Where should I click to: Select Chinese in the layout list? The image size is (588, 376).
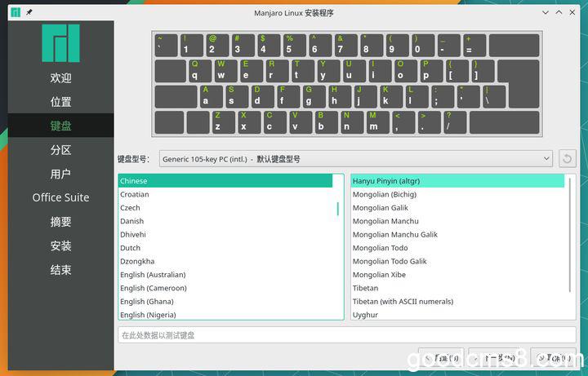pyautogui.click(x=225, y=181)
